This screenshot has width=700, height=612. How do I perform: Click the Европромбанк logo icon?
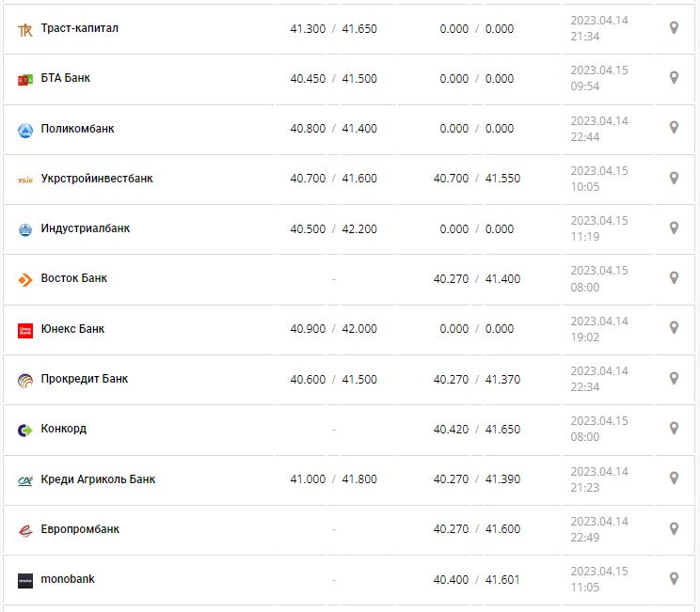(x=25, y=530)
